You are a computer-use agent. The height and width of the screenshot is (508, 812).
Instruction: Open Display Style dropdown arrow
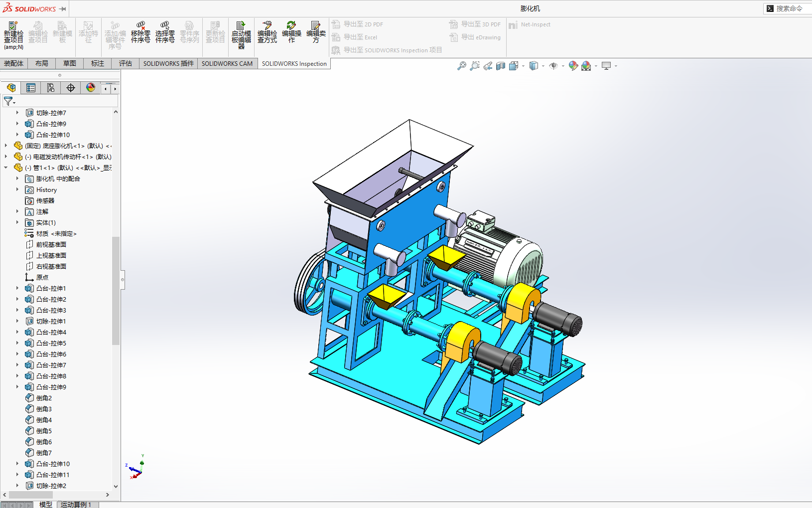543,66
